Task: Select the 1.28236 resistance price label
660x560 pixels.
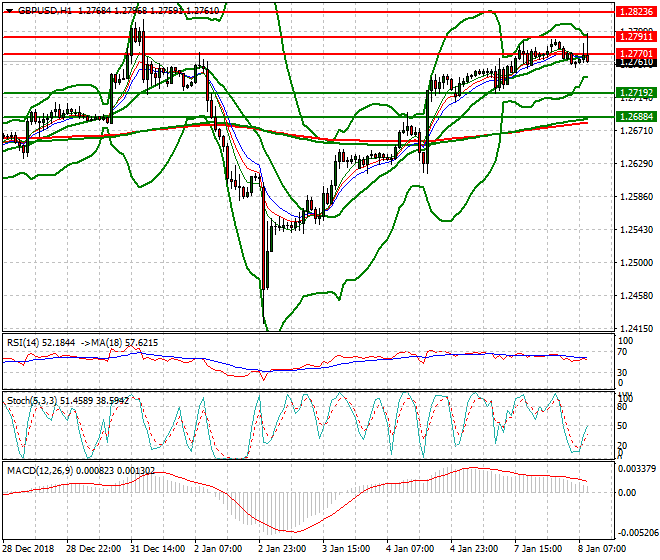Action: (636, 12)
